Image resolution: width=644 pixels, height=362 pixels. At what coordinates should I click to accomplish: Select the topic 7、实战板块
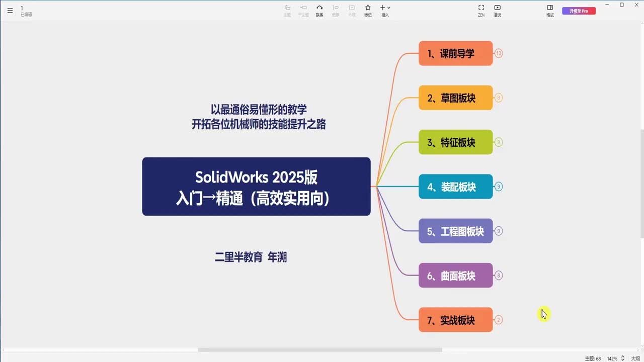pyautogui.click(x=456, y=320)
